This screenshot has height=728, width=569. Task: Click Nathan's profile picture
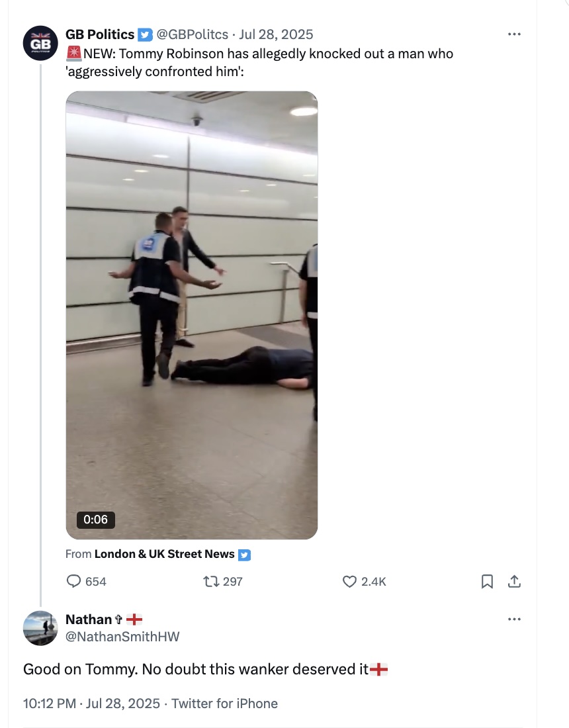coord(40,628)
